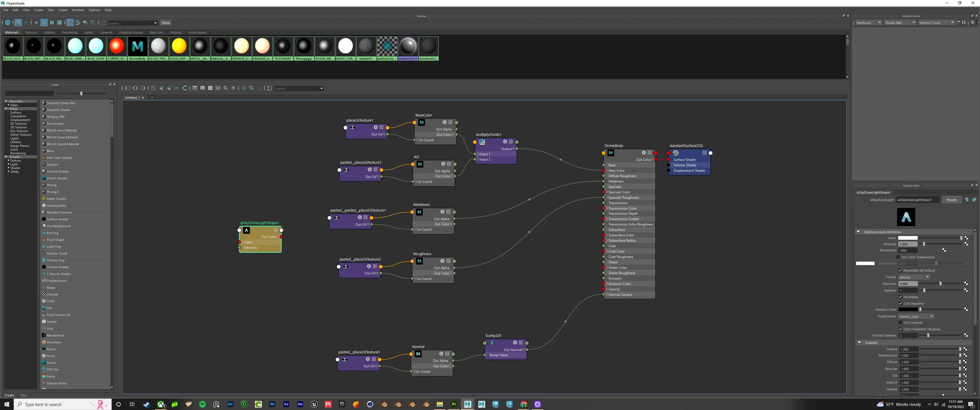The height and width of the screenshot is (410, 980).
Task: Enable the AOV Indirect checkbox
Action: tap(900, 323)
